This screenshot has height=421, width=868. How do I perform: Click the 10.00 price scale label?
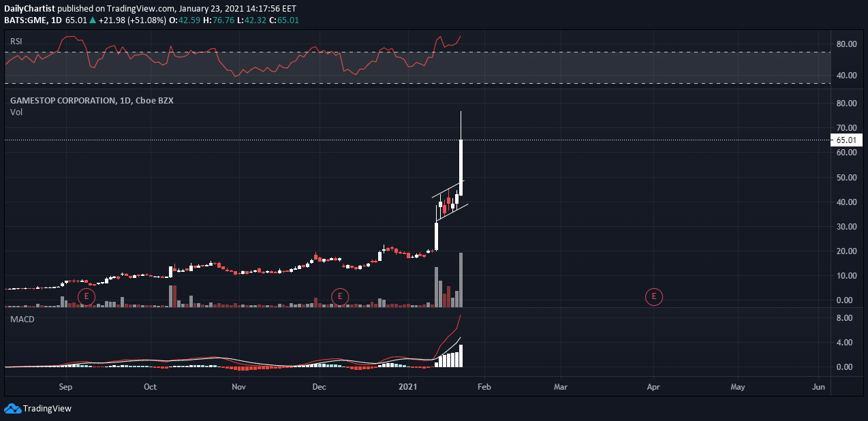tap(846, 276)
